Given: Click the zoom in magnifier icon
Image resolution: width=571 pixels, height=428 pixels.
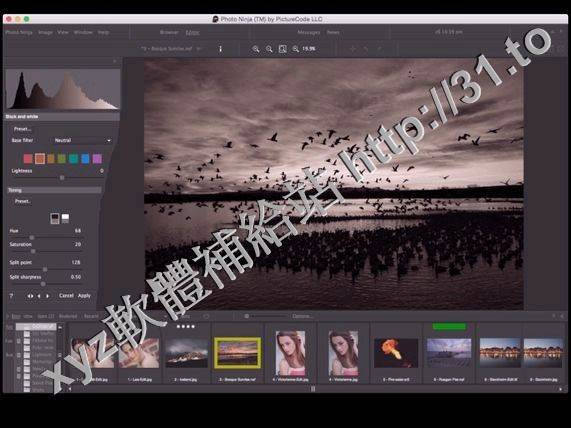Looking at the screenshot, I should click(256, 49).
